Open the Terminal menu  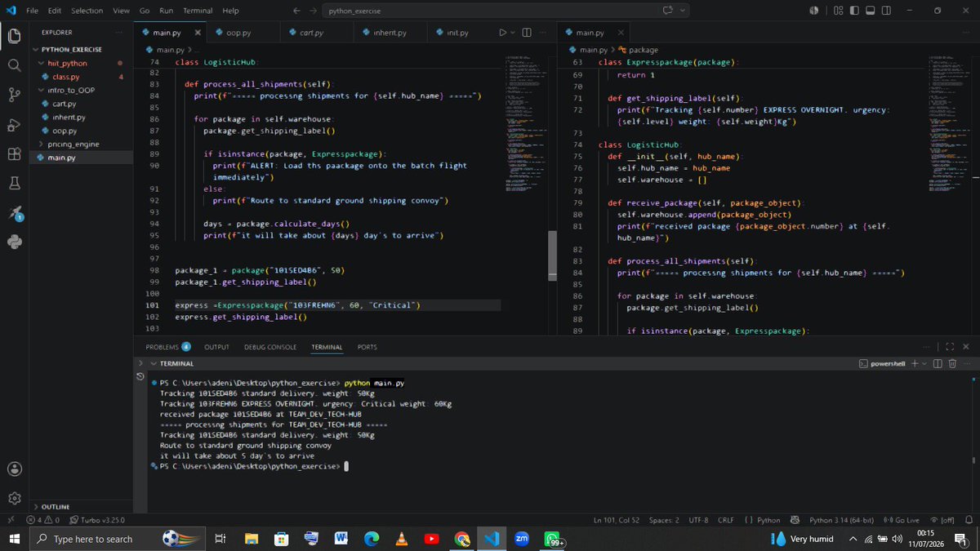tap(197, 11)
